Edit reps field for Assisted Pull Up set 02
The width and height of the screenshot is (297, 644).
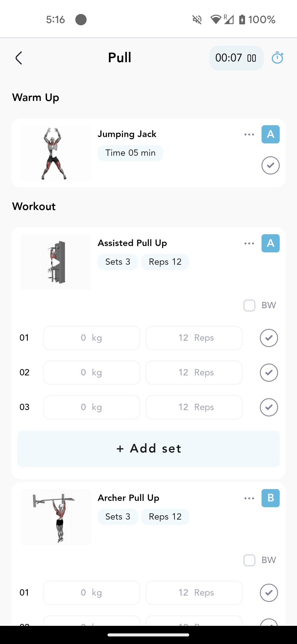194,373
